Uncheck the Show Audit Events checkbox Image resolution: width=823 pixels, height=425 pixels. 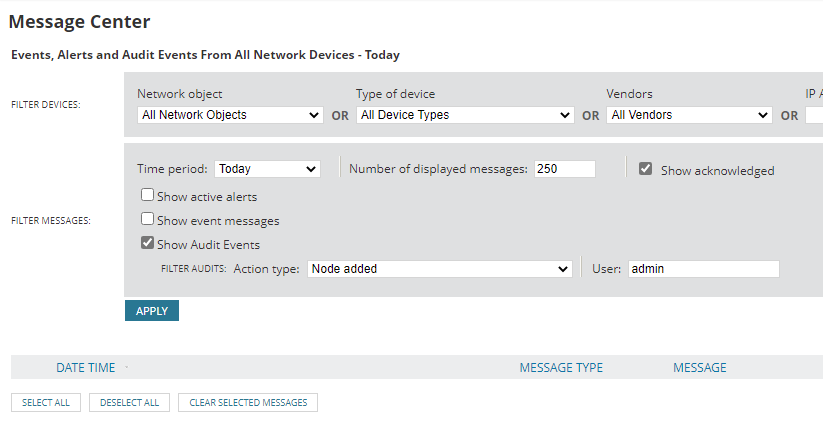[x=147, y=244]
